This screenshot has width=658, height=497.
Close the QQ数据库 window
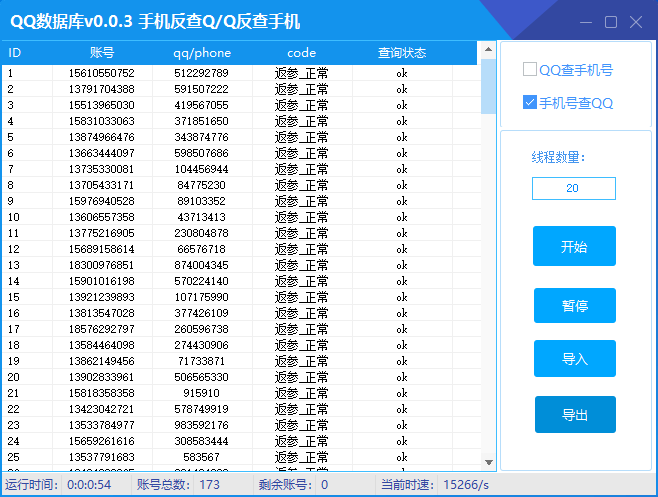coord(636,22)
